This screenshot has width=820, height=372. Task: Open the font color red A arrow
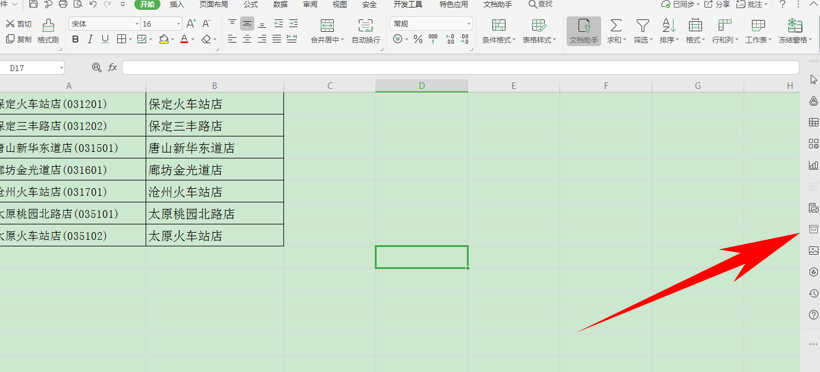pos(192,39)
